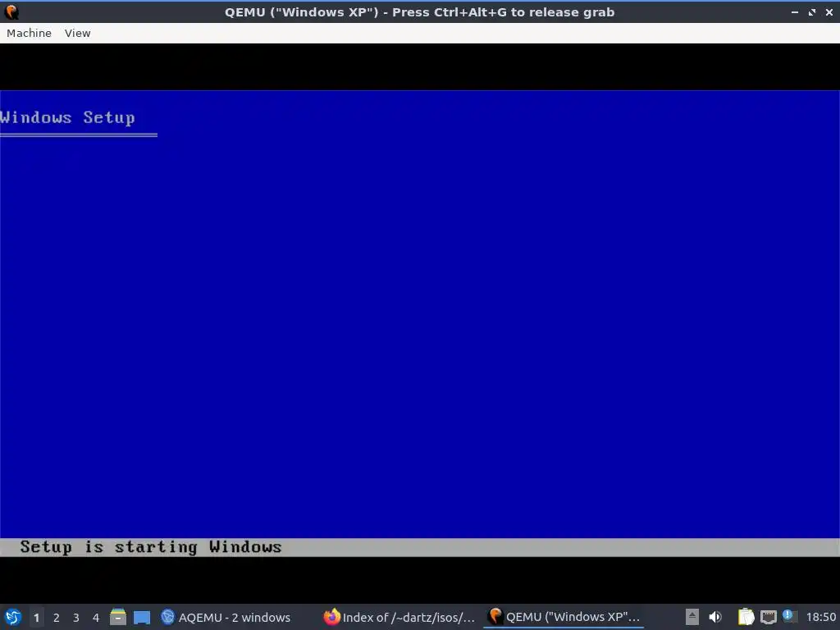The image size is (840, 630).
Task: Open the clipboard manager tray icon
Action: pos(746,617)
